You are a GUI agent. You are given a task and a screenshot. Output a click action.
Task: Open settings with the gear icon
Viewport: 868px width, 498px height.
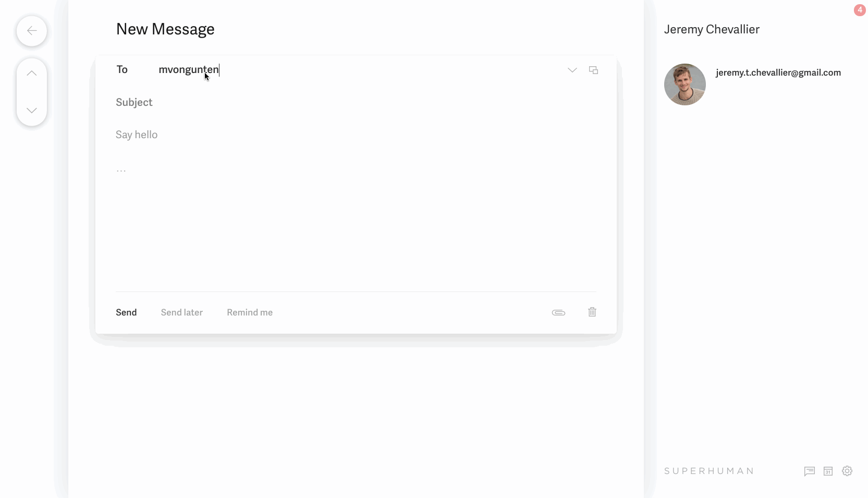click(847, 471)
